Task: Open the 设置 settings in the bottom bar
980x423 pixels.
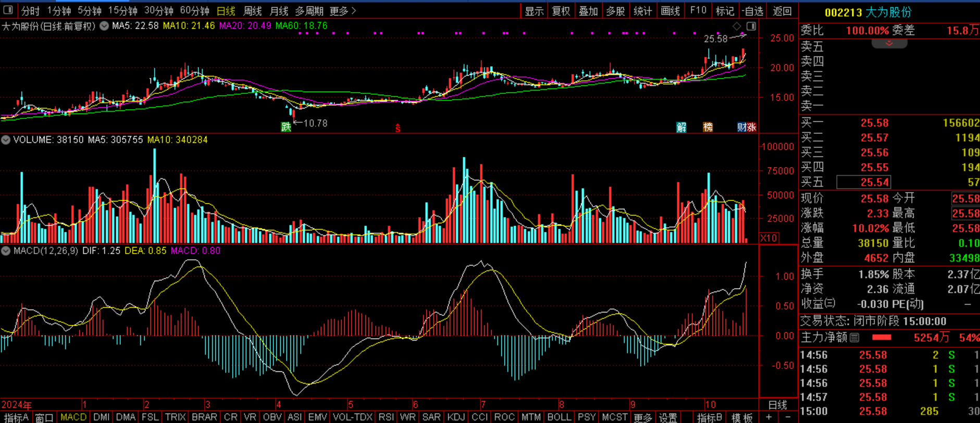Action: (667, 417)
